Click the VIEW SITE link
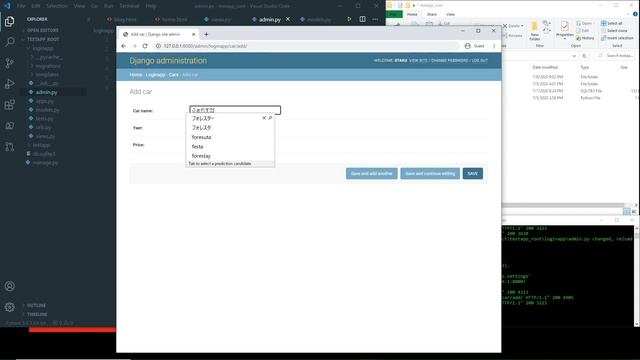Image resolution: width=640 pixels, height=360 pixels. pos(418,60)
